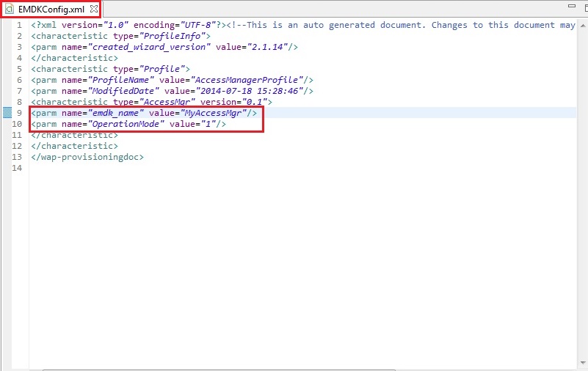Minimize the editor pane

(x=570, y=6)
